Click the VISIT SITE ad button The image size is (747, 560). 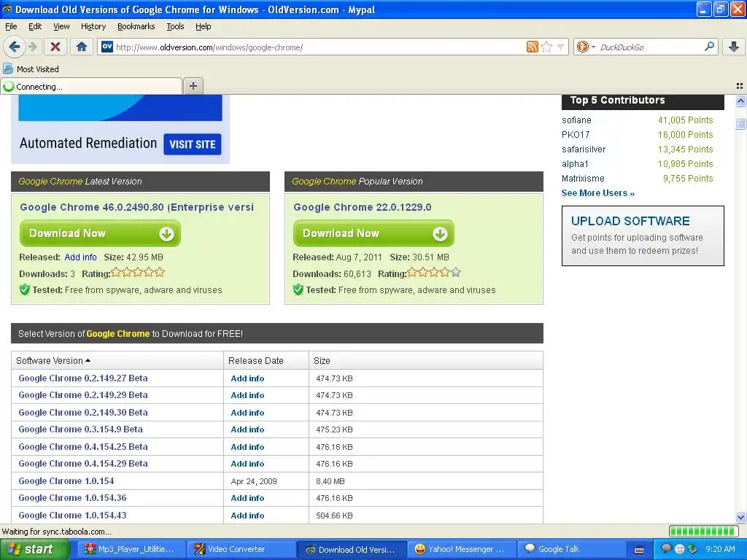193,144
